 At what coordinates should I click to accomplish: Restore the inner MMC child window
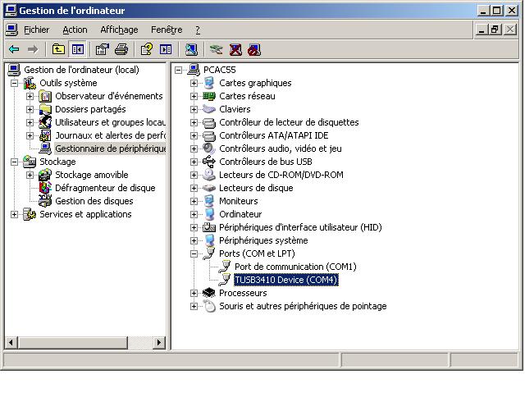495,30
